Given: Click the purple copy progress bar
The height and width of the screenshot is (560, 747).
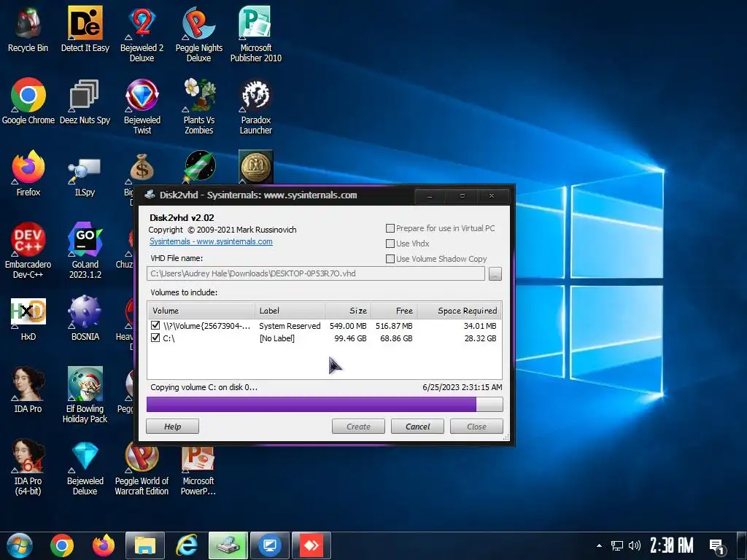Looking at the screenshot, I should click(325, 404).
